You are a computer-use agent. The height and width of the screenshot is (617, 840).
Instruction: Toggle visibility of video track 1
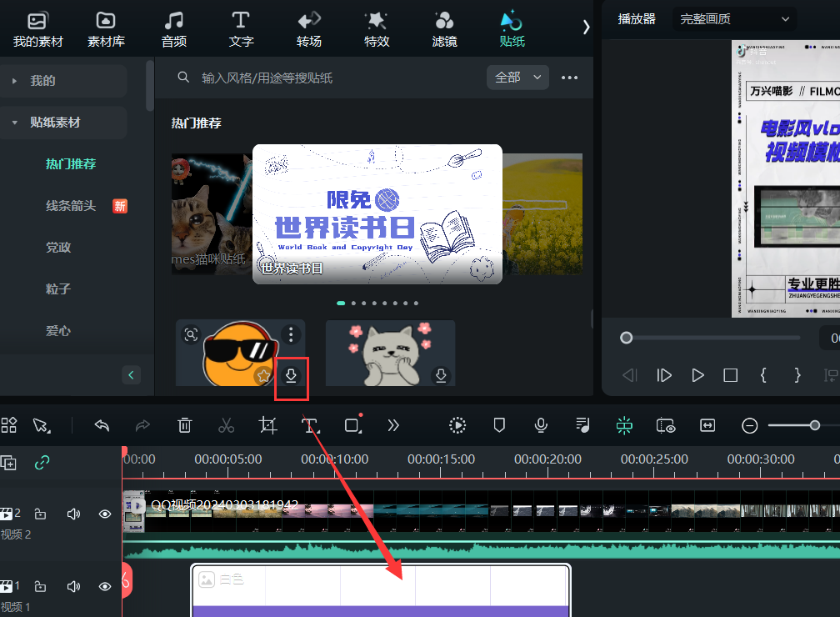(105, 586)
